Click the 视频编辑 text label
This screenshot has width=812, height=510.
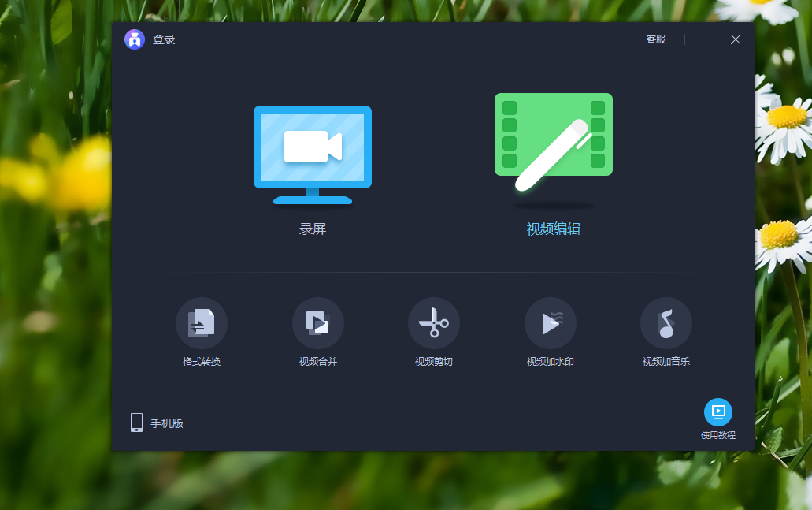[554, 229]
